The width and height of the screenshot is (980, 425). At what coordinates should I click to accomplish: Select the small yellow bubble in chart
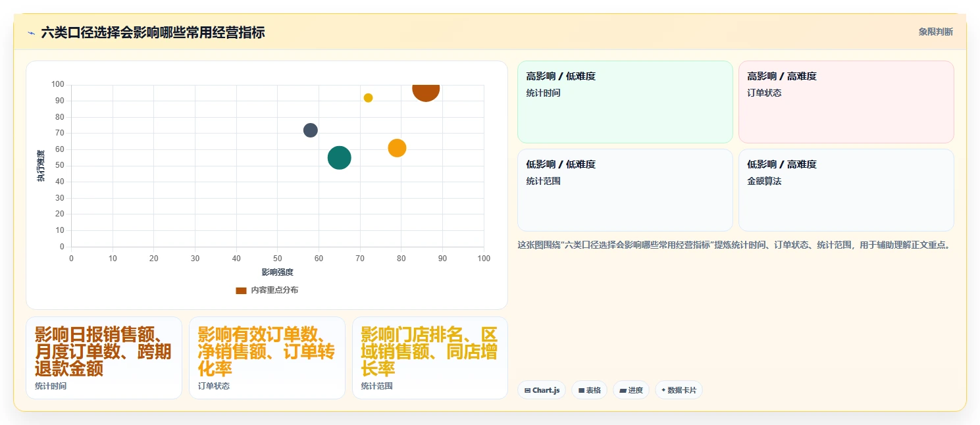pyautogui.click(x=368, y=98)
